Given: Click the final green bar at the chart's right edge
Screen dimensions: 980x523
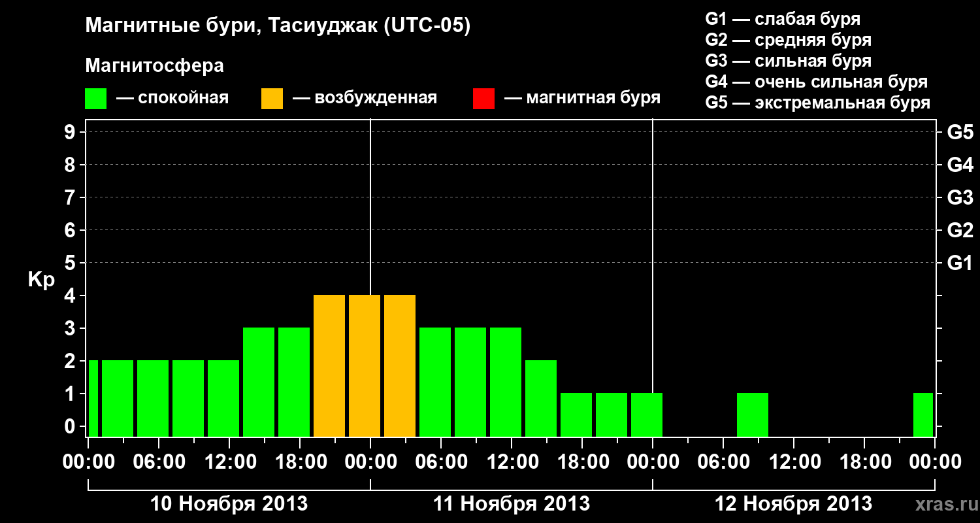Looking at the screenshot, I should 923,414.
